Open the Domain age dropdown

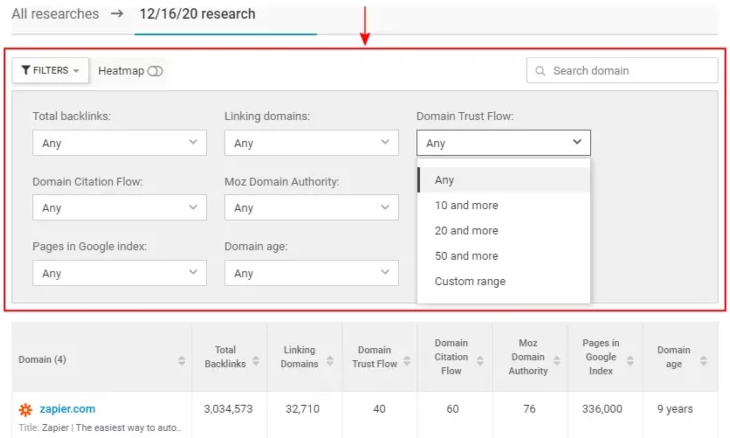coord(311,273)
